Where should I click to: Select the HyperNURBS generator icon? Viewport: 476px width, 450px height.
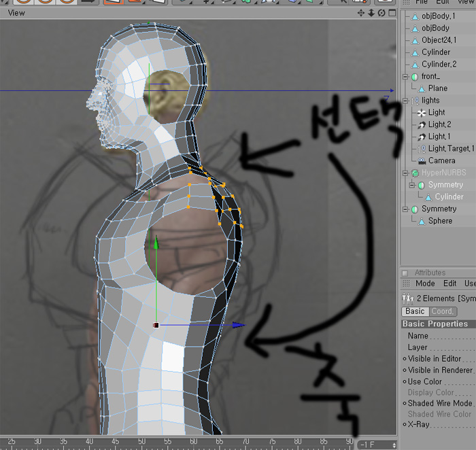pyautogui.click(x=415, y=173)
